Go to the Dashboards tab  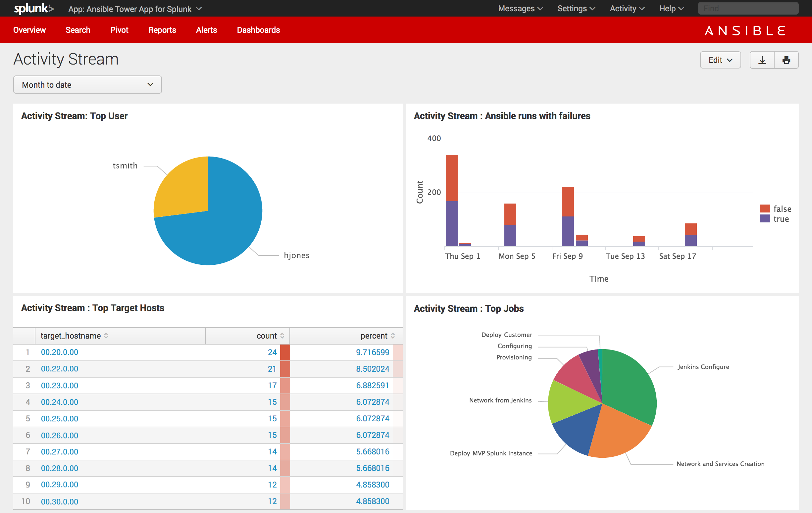258,30
